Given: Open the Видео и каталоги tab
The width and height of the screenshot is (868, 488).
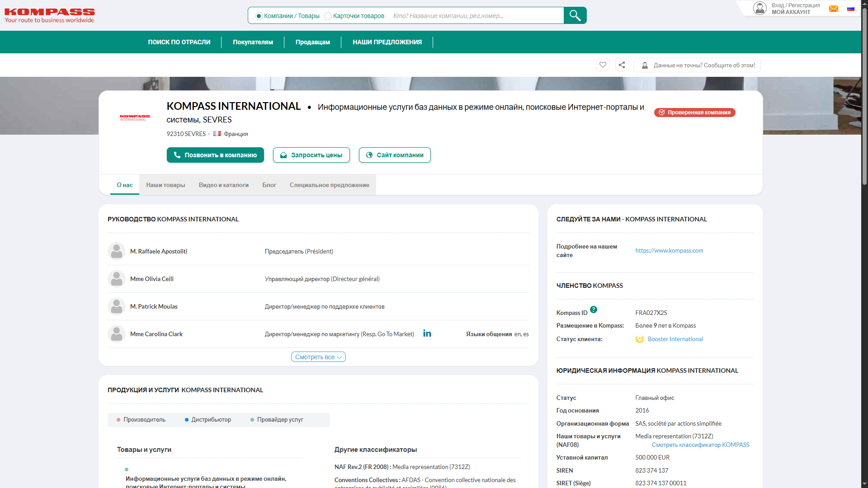Looking at the screenshot, I should pos(224,185).
